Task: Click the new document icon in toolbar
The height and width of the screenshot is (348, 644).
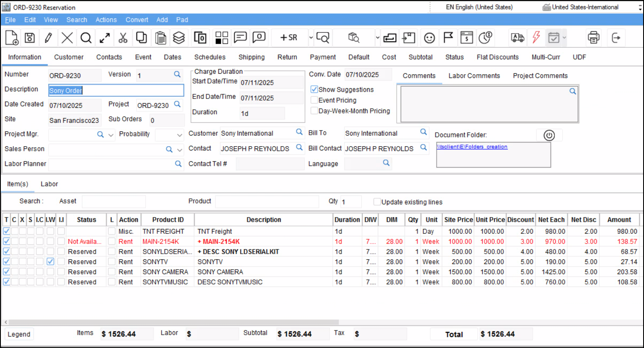Action: [12, 38]
